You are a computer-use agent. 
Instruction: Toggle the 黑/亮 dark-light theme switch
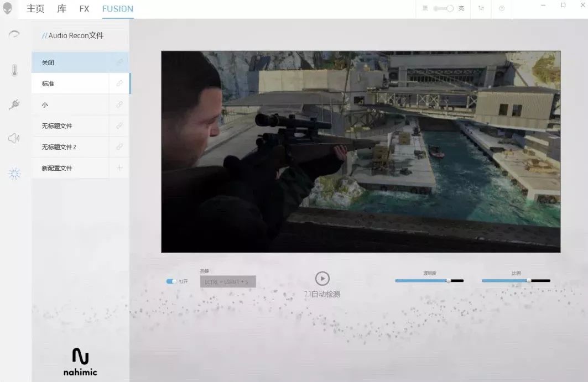(443, 9)
